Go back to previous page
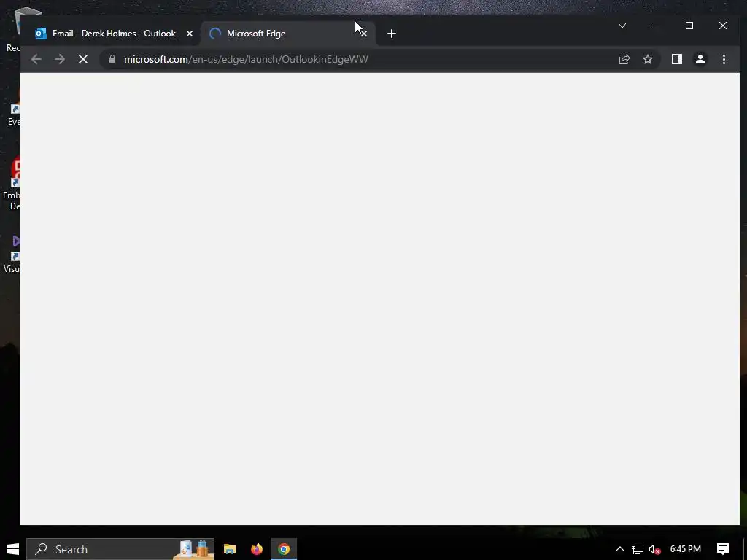Screen dimensions: 747x560 click(36, 59)
